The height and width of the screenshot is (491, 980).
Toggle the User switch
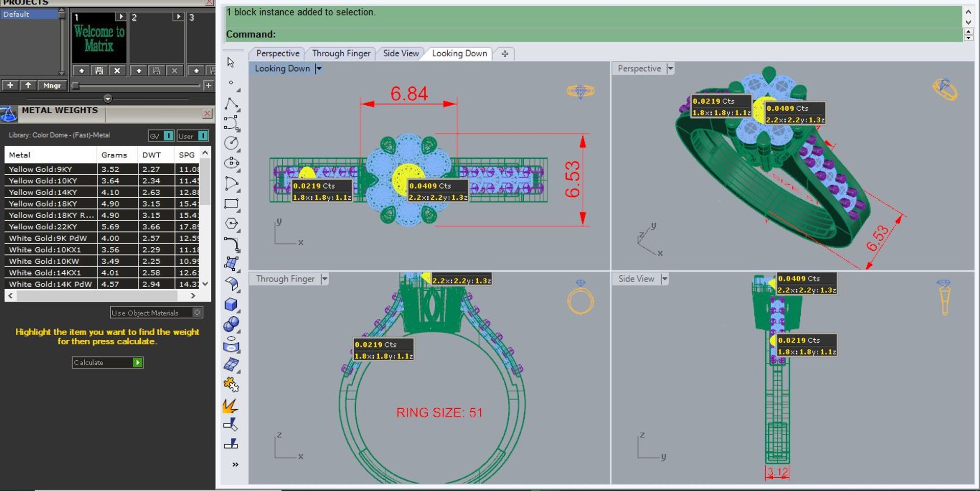192,136
